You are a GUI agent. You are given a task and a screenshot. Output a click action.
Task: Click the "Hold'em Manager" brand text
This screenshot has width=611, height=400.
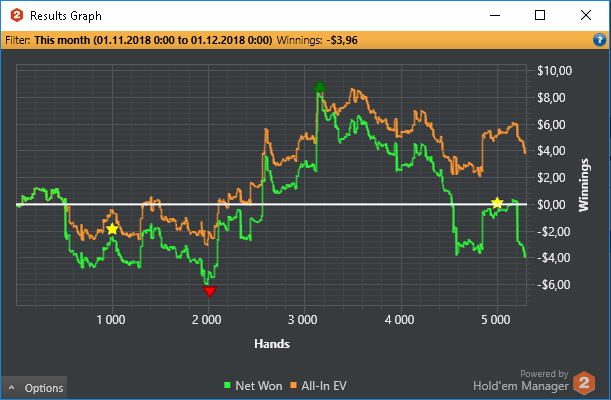[x=521, y=386]
